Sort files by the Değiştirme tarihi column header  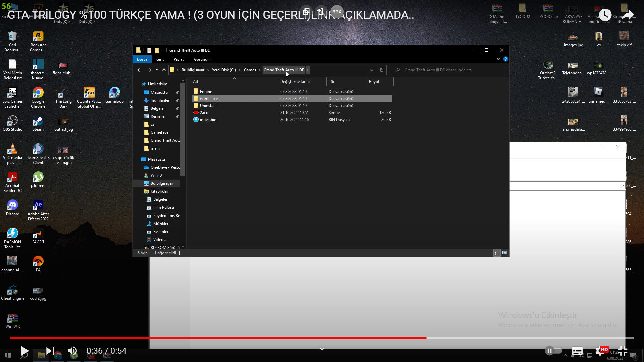295,82
